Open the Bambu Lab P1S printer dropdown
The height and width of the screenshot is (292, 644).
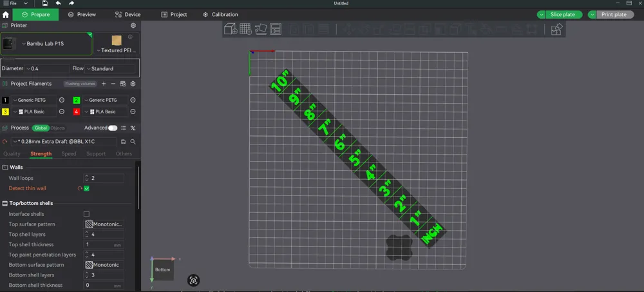pyautogui.click(x=46, y=44)
